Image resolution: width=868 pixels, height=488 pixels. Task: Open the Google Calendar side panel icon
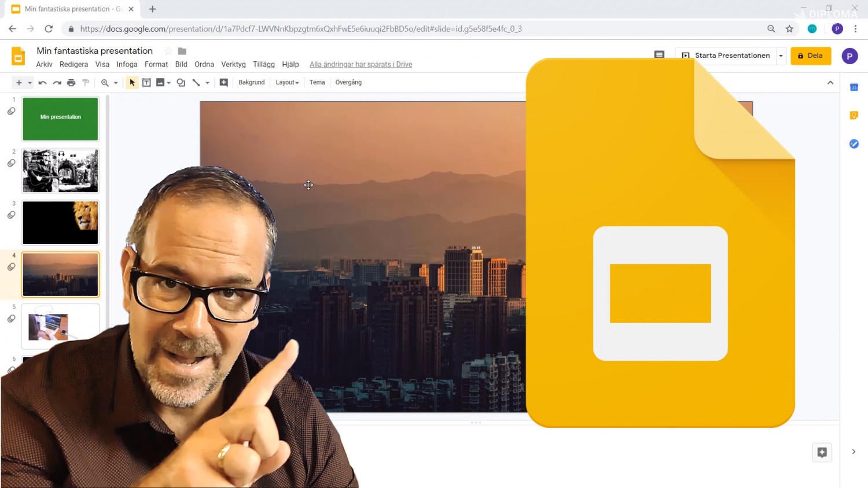854,87
